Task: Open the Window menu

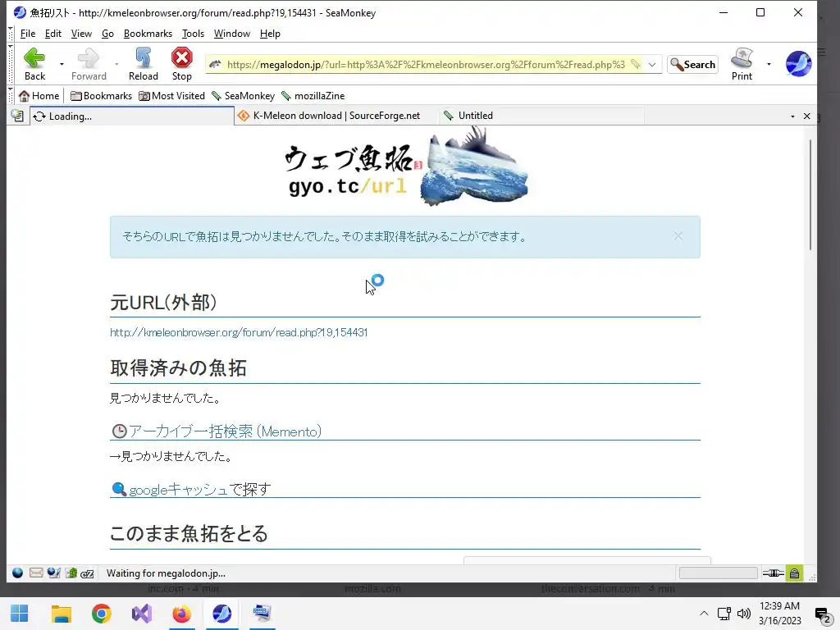Action: pos(232,33)
